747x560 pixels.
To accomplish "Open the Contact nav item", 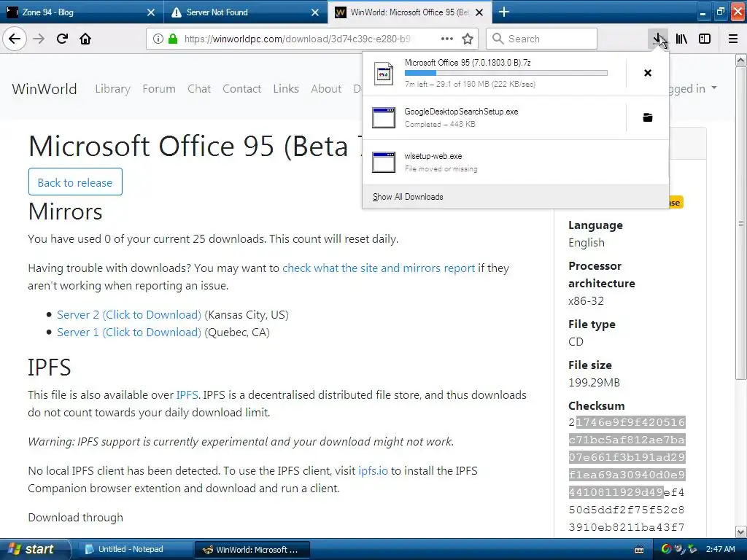I will (241, 88).
